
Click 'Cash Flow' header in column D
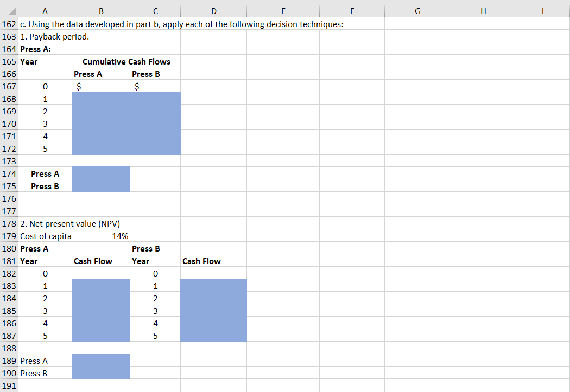(214, 261)
